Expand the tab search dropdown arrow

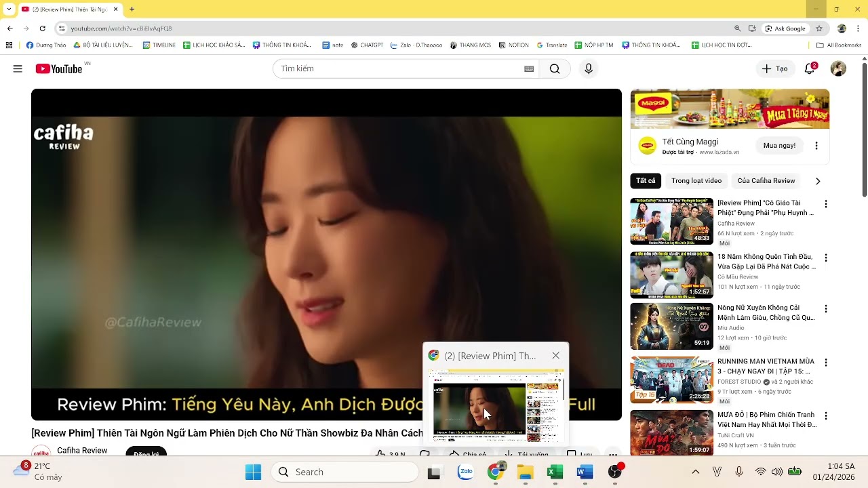click(x=9, y=9)
